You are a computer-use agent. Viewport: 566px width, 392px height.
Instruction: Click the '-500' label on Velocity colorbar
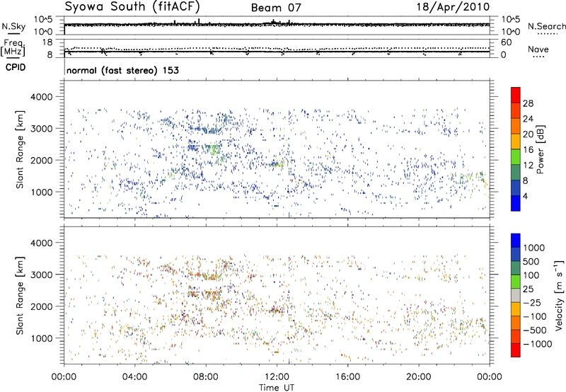point(535,330)
